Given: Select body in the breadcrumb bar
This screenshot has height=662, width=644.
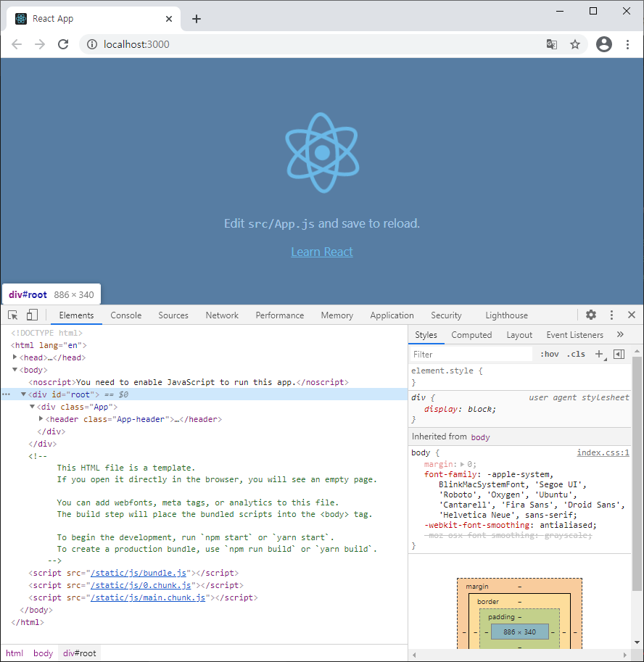Looking at the screenshot, I should [x=43, y=653].
